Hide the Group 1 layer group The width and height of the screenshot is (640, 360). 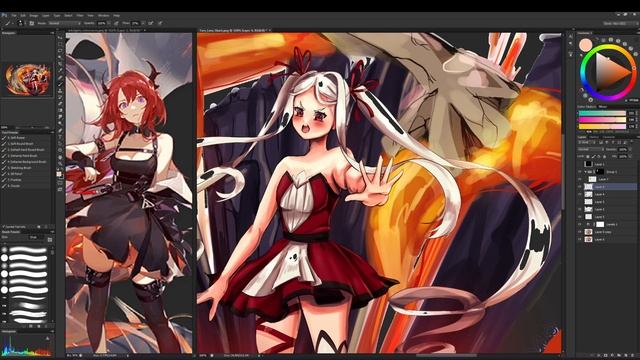[x=580, y=172]
